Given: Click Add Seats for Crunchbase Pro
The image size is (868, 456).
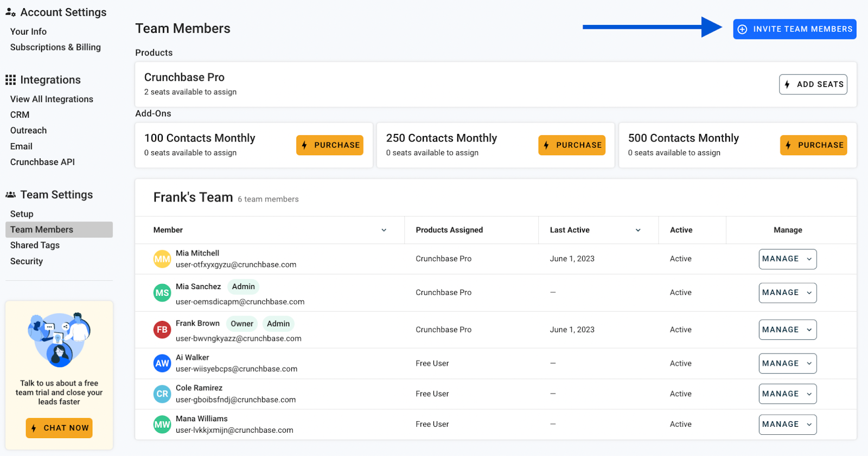Looking at the screenshot, I should click(x=813, y=85).
